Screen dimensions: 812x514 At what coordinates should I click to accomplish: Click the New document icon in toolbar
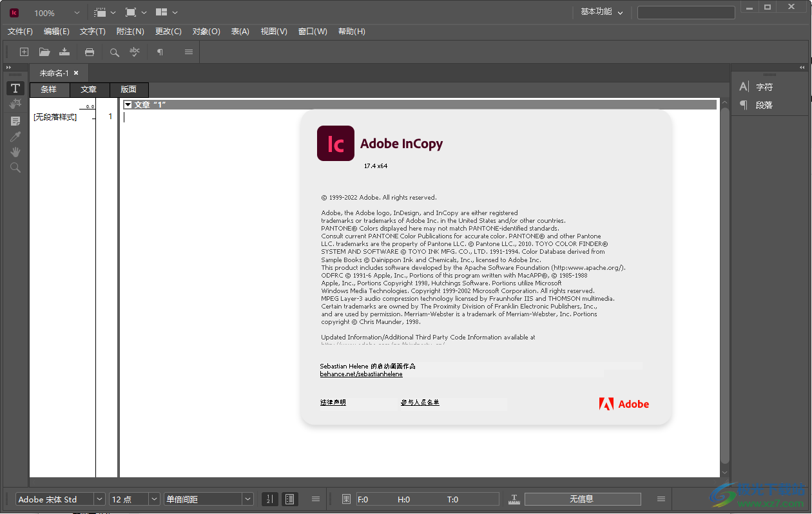pos(24,52)
